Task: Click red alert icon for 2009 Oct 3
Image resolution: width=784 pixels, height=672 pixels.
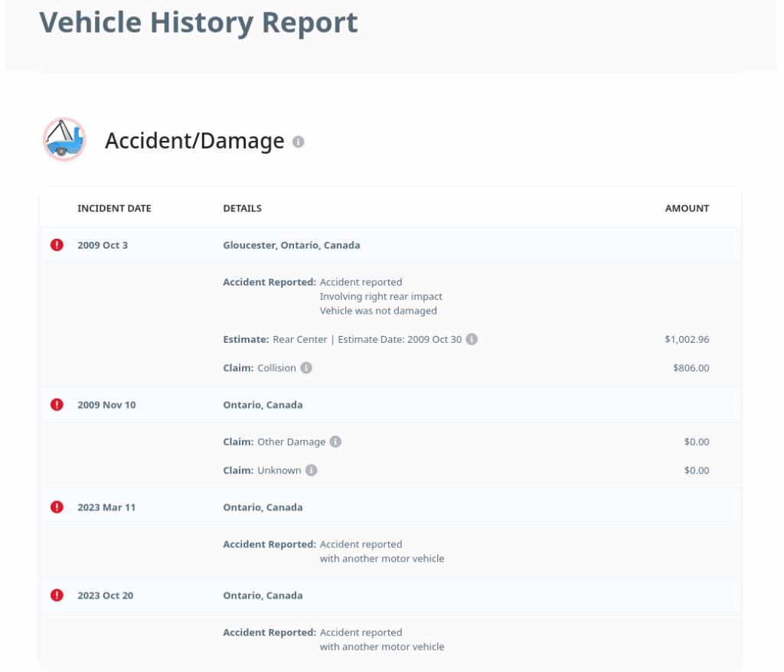Action: tap(57, 245)
